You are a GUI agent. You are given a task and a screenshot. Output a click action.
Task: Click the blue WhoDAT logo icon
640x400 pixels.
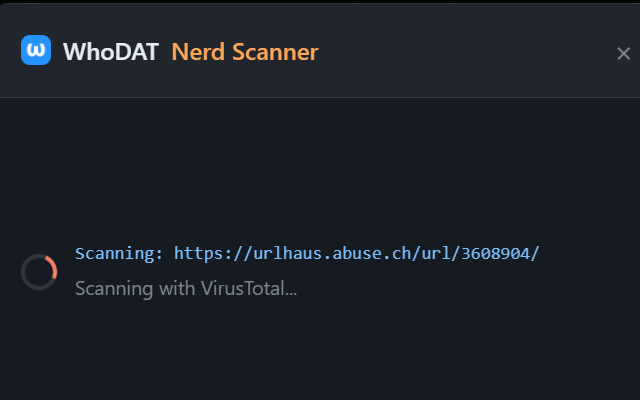click(36, 51)
